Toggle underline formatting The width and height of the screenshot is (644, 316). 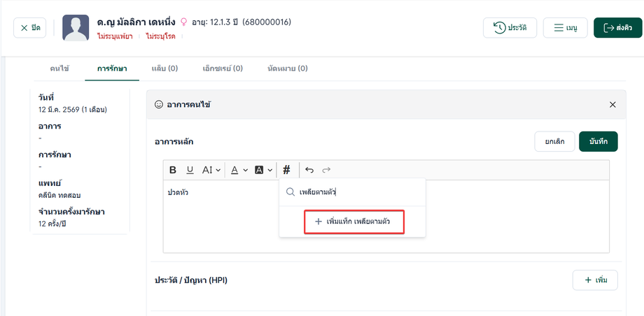(x=190, y=170)
